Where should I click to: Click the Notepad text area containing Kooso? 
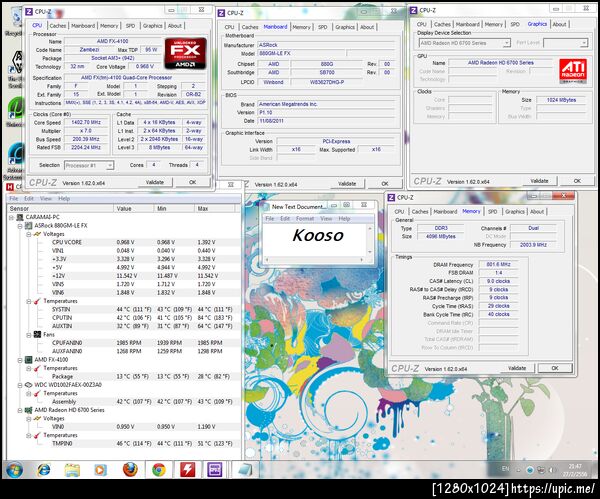pyautogui.click(x=315, y=240)
